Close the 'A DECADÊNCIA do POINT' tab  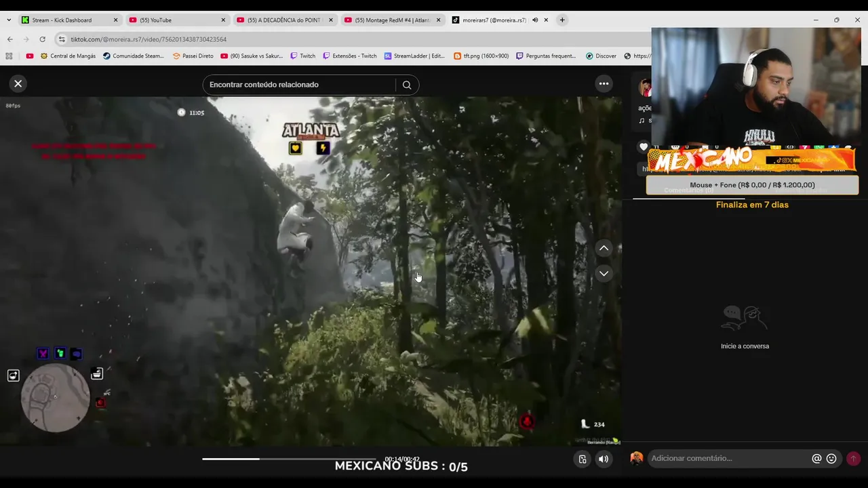(x=331, y=20)
